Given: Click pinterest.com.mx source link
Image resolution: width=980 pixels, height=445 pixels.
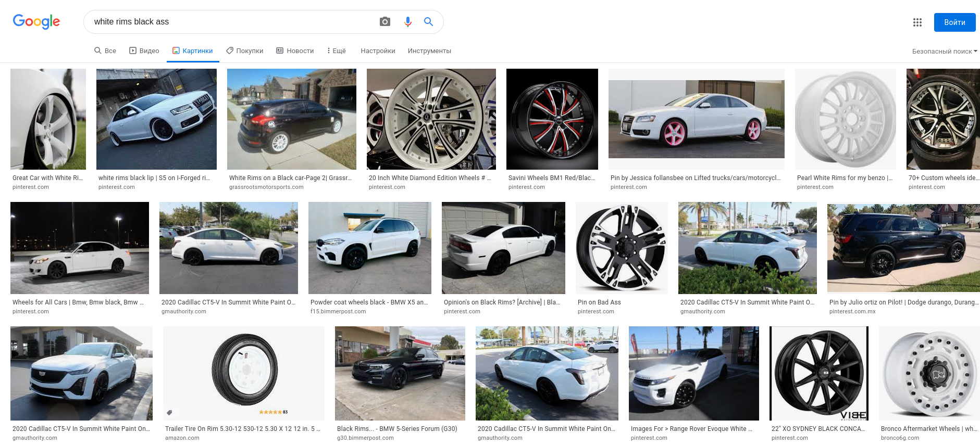Looking at the screenshot, I should tap(852, 312).
